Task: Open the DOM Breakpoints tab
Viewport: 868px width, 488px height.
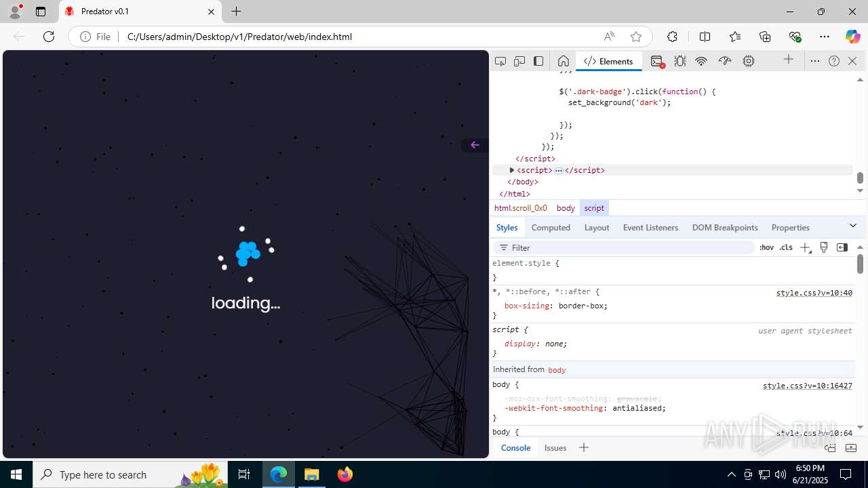Action: tap(725, 228)
